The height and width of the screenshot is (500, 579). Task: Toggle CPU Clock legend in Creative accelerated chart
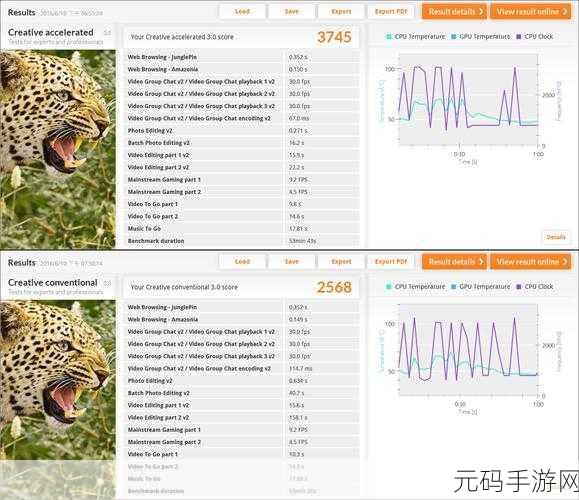[535, 37]
